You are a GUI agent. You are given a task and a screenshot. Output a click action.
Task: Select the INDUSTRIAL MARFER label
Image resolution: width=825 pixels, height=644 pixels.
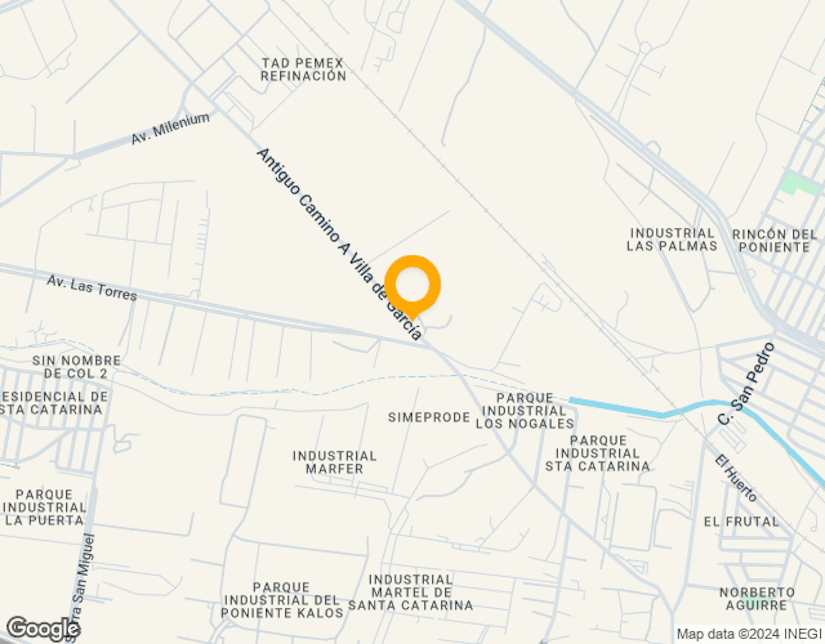pos(335,462)
